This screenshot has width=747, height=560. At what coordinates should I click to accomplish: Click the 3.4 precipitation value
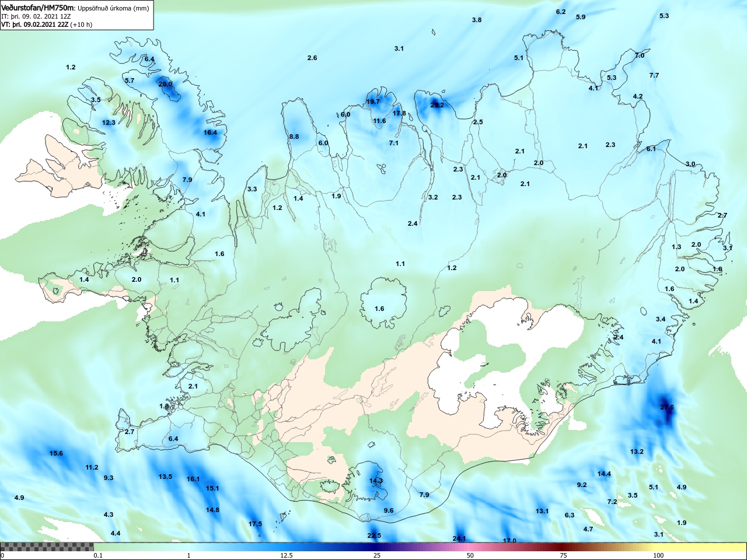pyautogui.click(x=661, y=319)
